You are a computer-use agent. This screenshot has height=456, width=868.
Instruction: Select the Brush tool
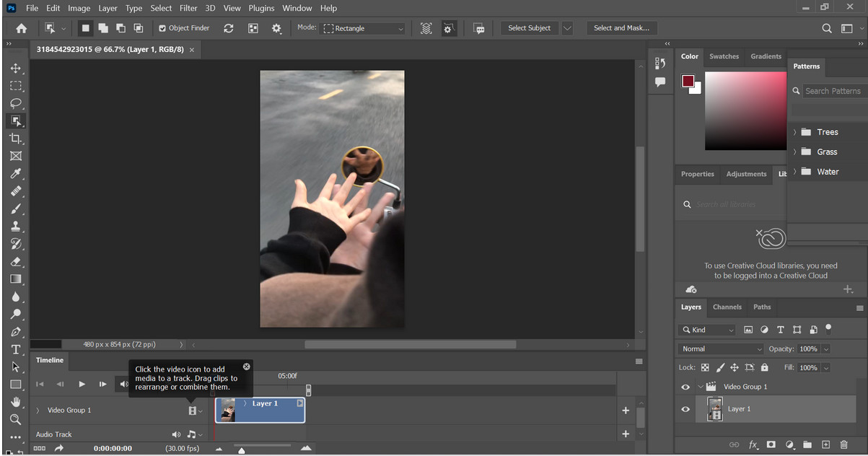click(x=15, y=209)
